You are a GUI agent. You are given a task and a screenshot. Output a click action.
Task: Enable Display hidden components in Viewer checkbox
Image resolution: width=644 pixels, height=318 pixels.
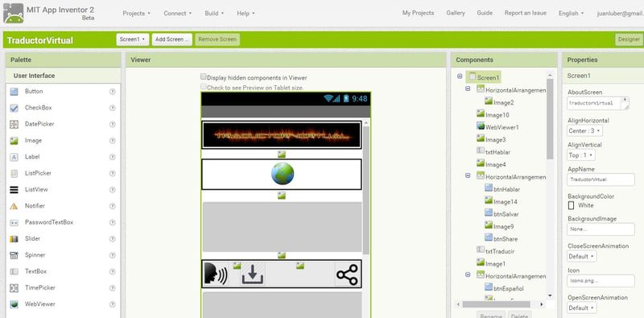click(204, 76)
